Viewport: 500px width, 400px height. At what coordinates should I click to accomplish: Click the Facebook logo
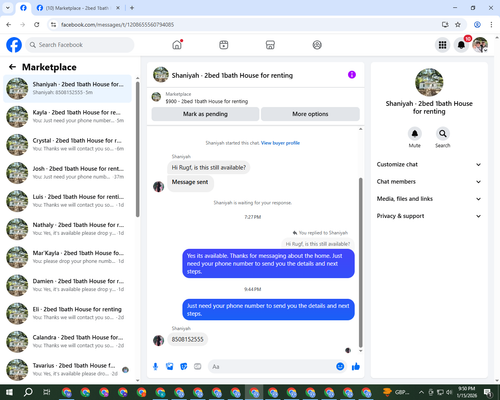click(14, 45)
